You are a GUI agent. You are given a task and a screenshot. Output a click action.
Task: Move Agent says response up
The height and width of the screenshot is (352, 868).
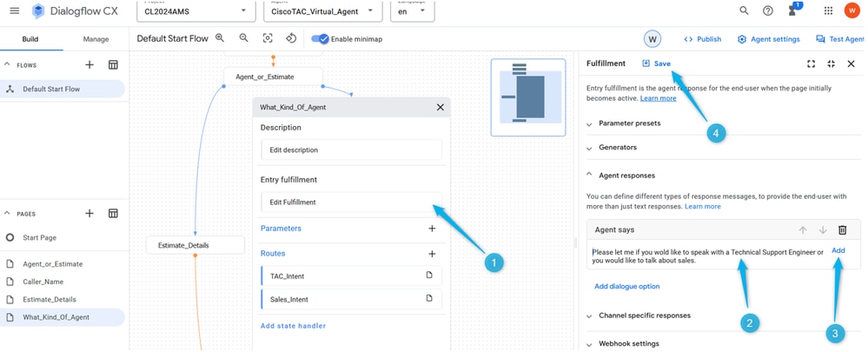tap(803, 229)
